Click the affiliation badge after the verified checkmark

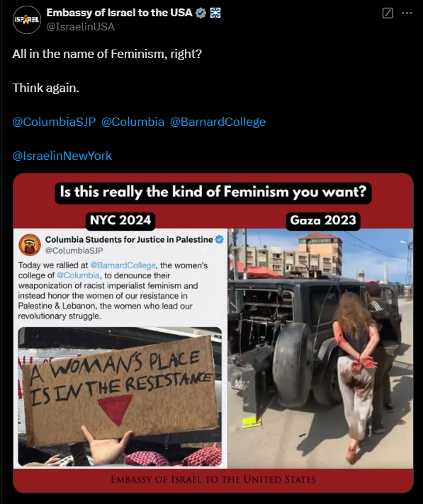click(215, 13)
